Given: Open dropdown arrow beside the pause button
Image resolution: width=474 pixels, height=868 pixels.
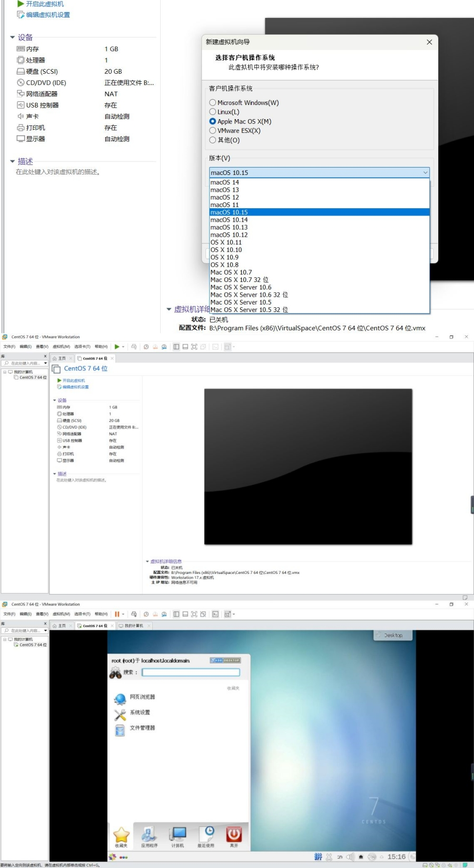Looking at the screenshot, I should pos(123,614).
